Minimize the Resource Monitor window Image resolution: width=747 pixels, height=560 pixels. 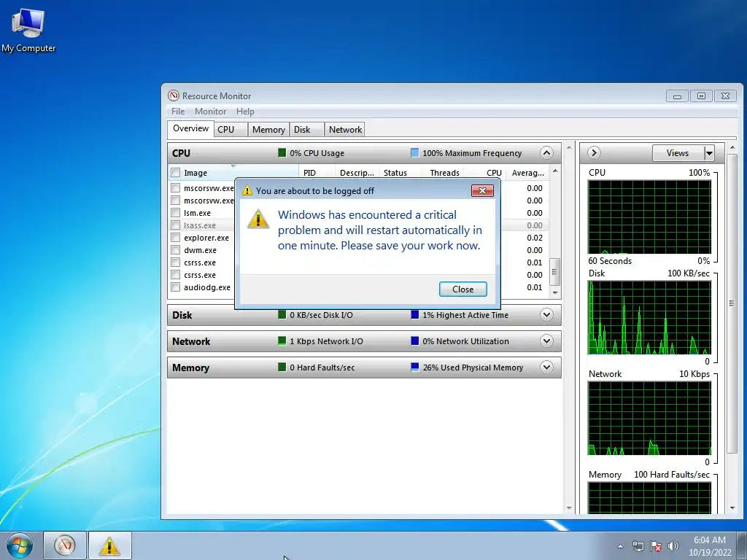click(x=677, y=96)
